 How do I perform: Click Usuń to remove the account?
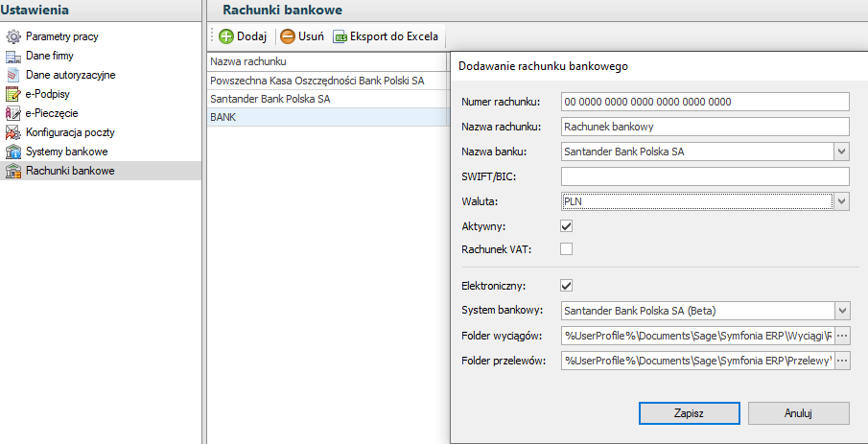302,36
